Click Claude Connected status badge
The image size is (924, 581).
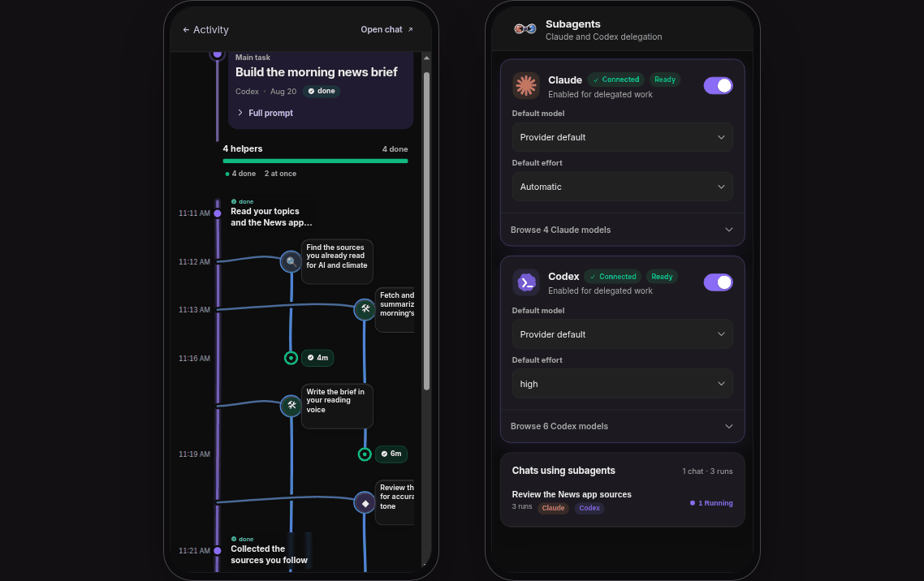coord(615,80)
